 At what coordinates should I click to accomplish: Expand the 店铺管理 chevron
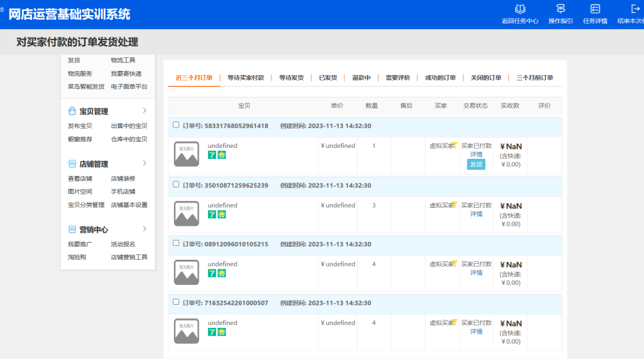click(145, 164)
